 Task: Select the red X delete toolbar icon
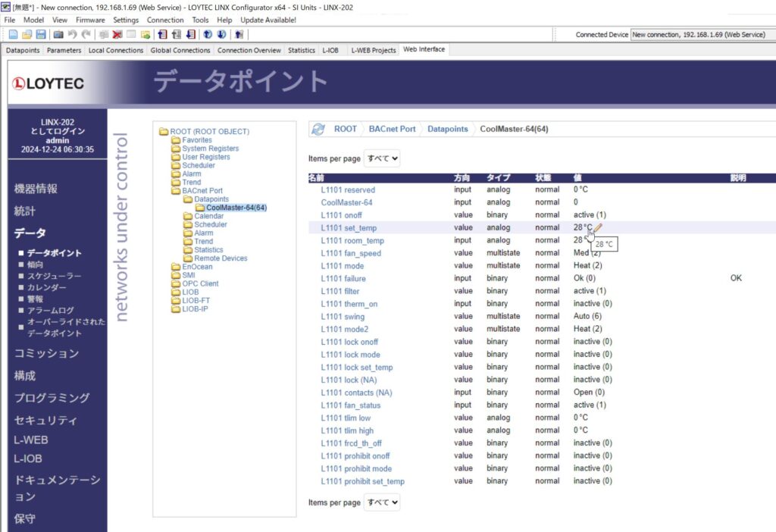point(115,34)
